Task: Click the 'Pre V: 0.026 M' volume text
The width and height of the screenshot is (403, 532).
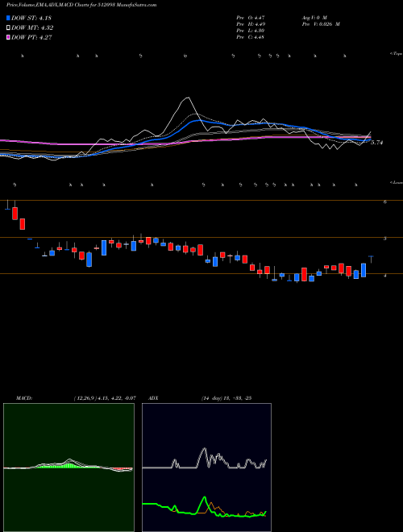Action: click(320, 24)
